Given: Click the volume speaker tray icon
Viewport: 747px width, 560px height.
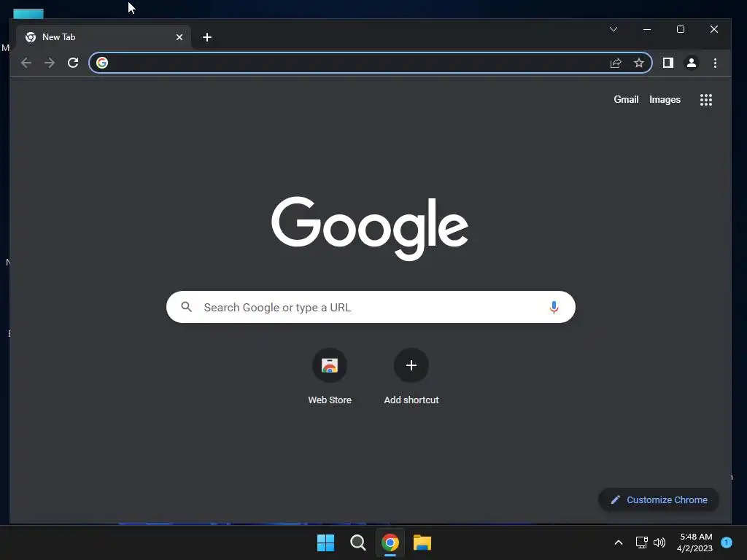Looking at the screenshot, I should pyautogui.click(x=659, y=542).
